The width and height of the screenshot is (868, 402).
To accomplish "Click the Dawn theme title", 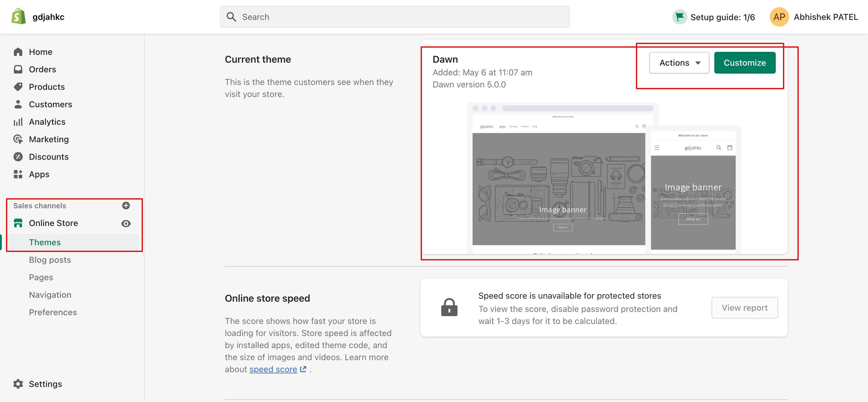I will 445,59.
